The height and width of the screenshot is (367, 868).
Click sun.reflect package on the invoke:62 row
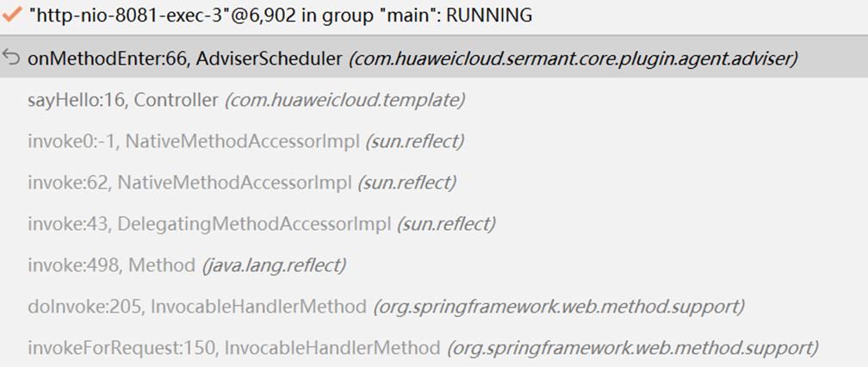406,183
